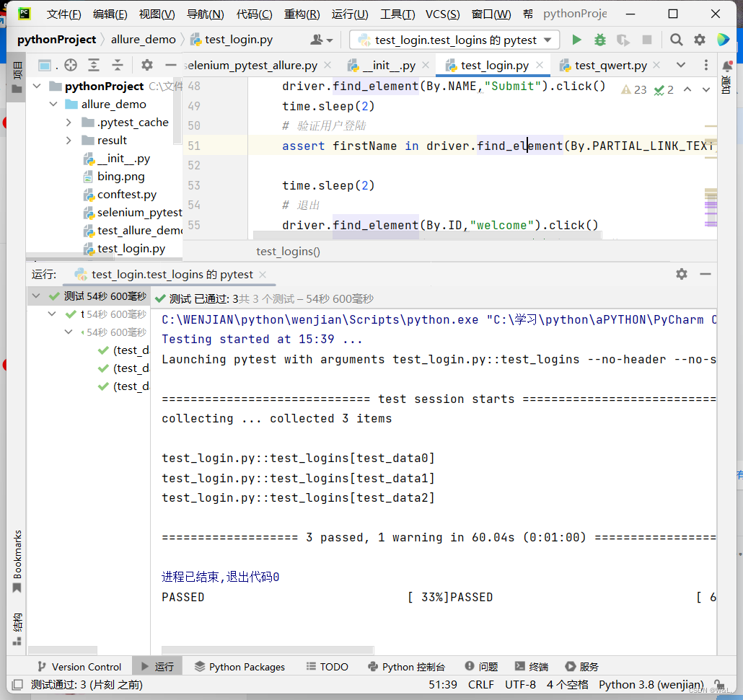Open the 重构(R) menu
The image size is (743, 700).
coord(302,14)
